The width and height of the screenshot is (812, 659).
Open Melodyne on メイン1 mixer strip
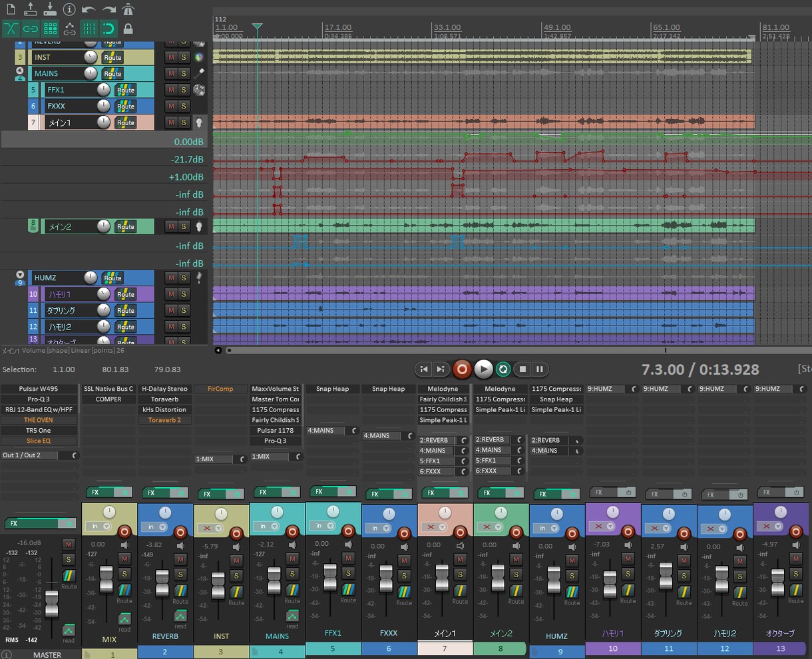pyautogui.click(x=443, y=389)
